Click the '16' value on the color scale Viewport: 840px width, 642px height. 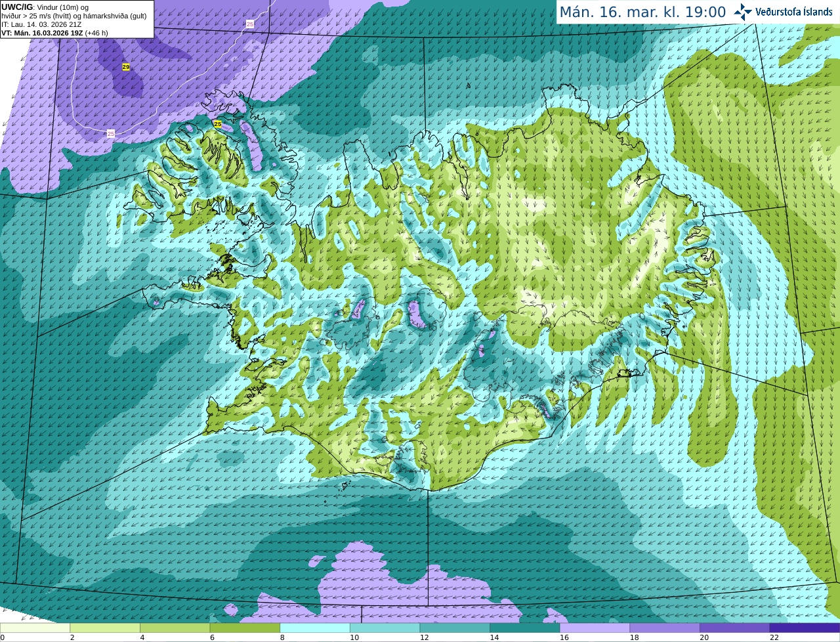point(564,637)
